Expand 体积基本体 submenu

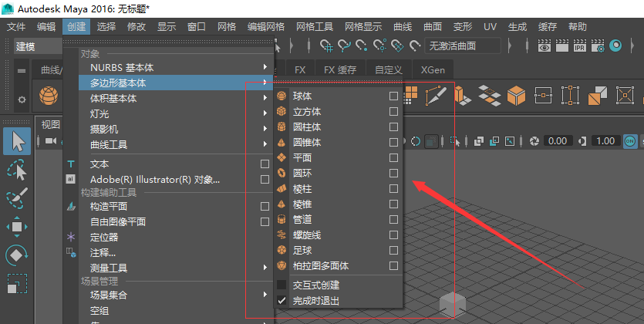[176, 98]
